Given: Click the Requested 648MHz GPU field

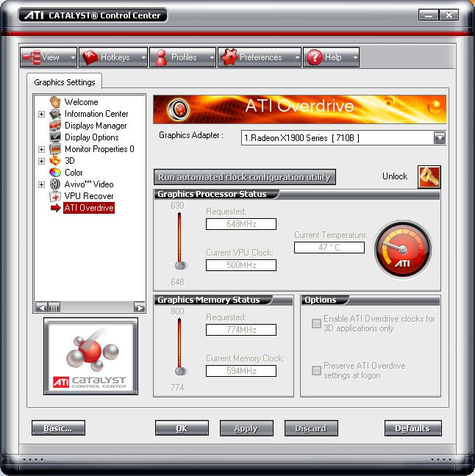Looking at the screenshot, I should (x=241, y=224).
